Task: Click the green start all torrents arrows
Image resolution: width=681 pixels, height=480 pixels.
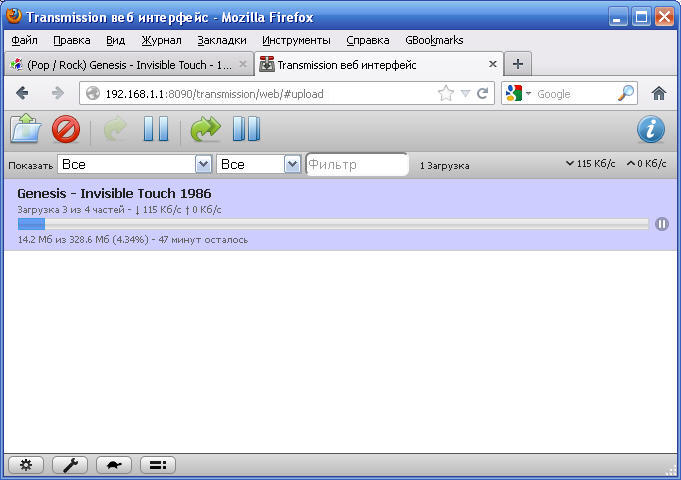Action: [x=205, y=129]
